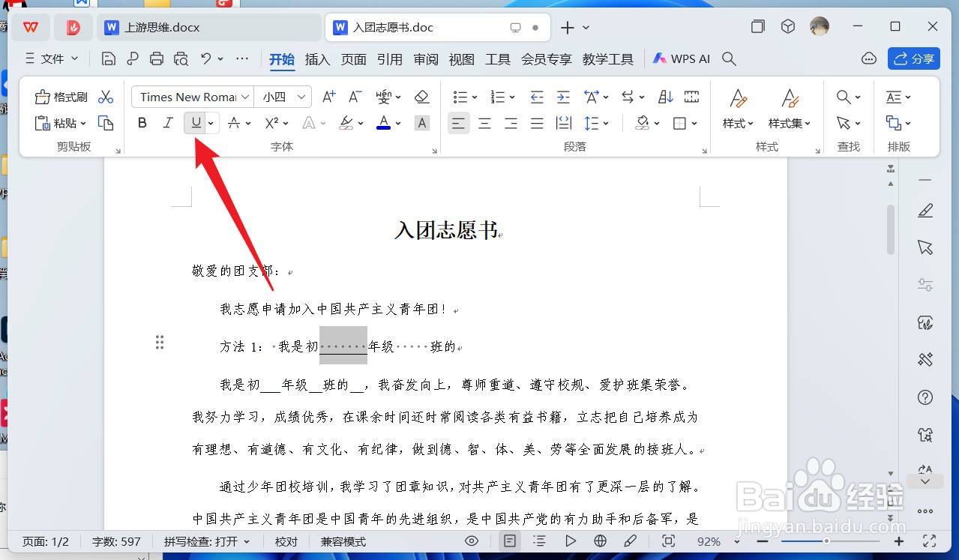This screenshot has height=560, width=959.
Task: Decrease paragraph indent
Action: 536,96
